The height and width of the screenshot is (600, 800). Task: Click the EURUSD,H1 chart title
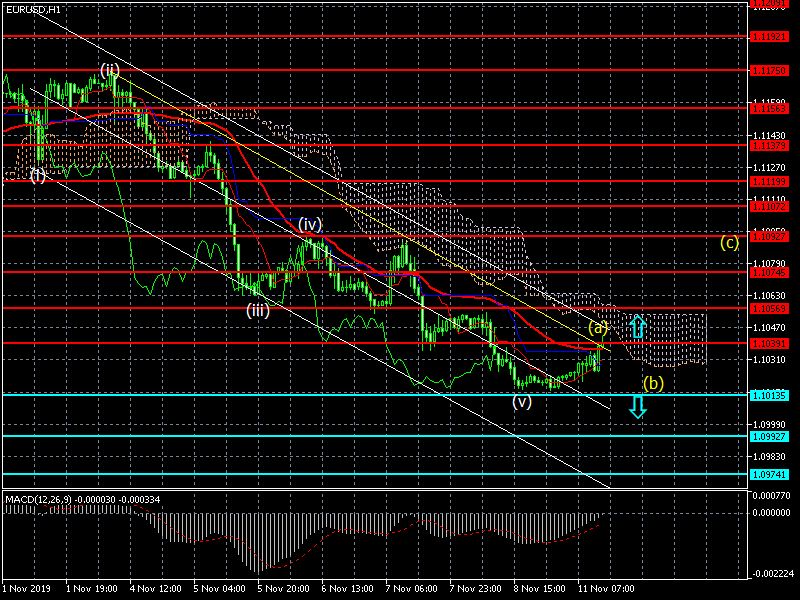(x=33, y=9)
